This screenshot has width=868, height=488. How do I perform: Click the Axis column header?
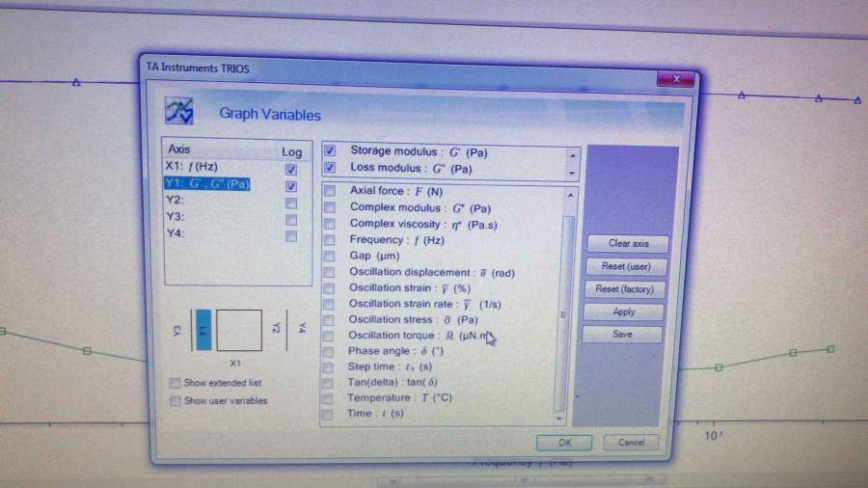coord(179,149)
